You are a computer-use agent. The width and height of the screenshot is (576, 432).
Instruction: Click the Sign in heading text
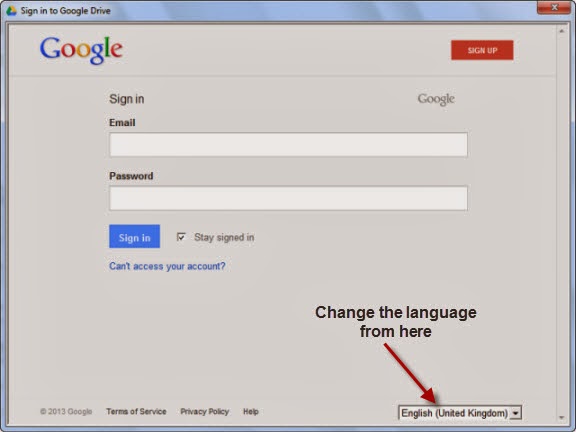127,99
